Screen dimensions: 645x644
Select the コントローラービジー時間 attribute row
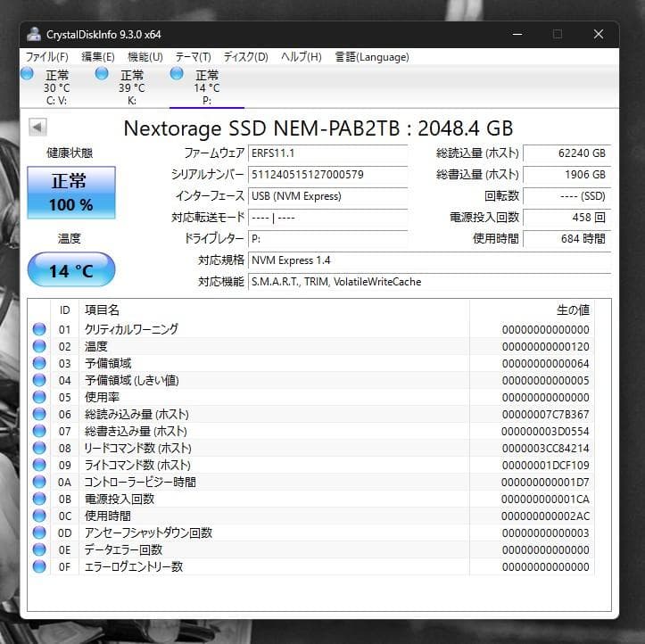[x=311, y=482]
